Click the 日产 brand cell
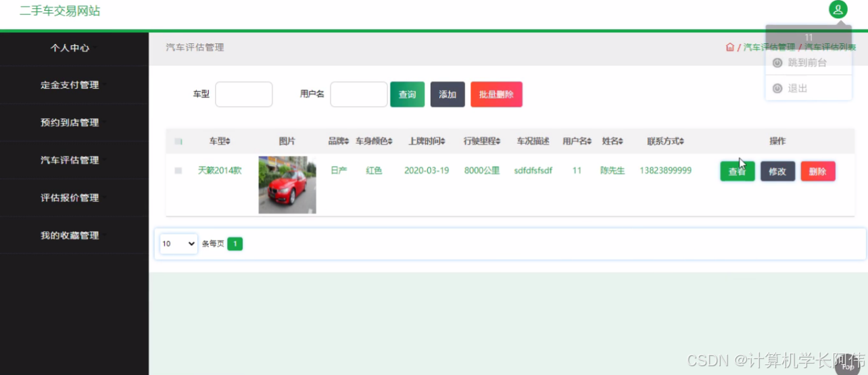The image size is (868, 375). pyautogui.click(x=339, y=171)
